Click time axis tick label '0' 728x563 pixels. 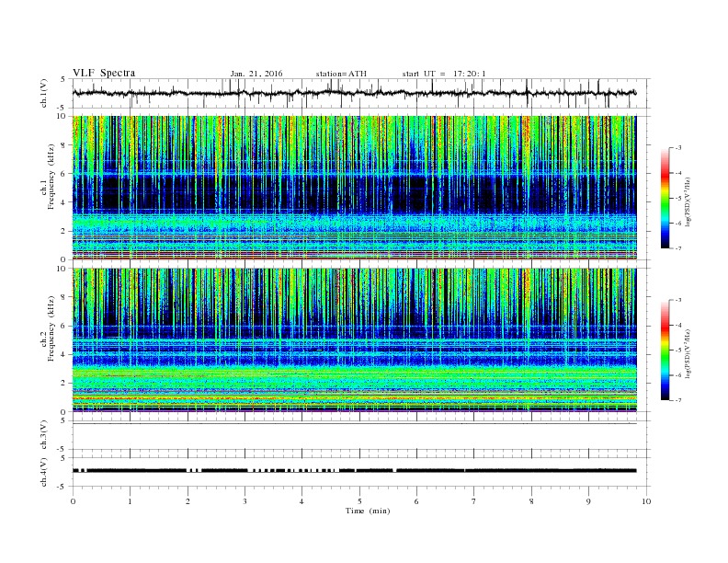[73, 501]
